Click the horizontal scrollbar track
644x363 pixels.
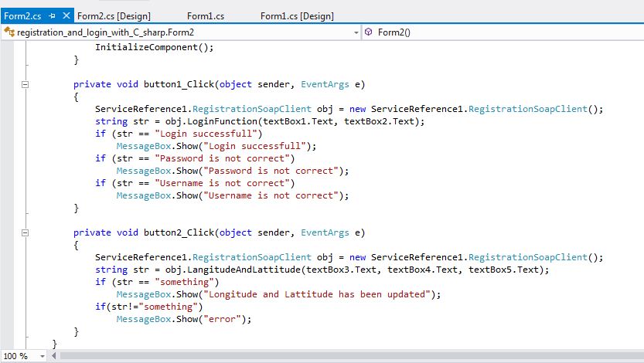[352, 356]
